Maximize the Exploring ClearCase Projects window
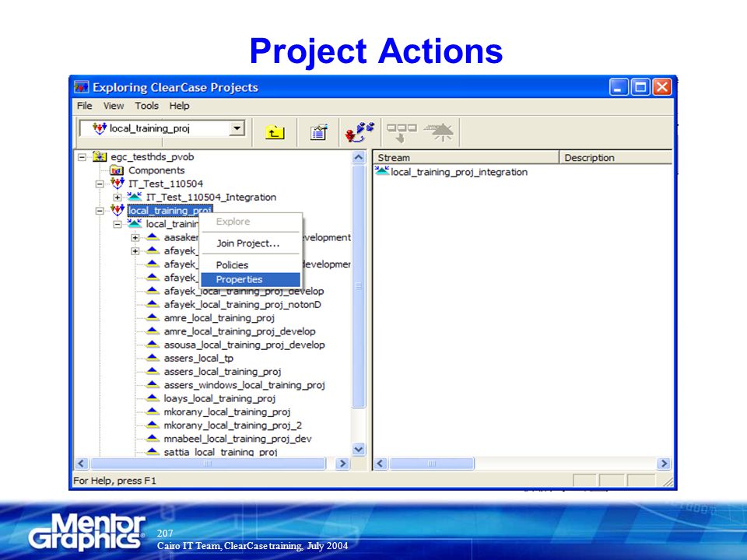 [640, 87]
